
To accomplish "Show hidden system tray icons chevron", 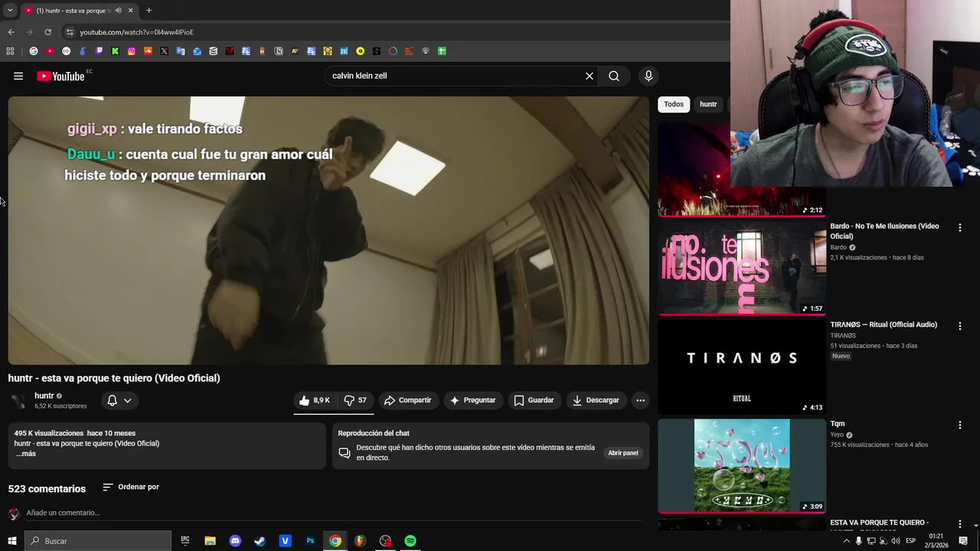I will coord(846,541).
